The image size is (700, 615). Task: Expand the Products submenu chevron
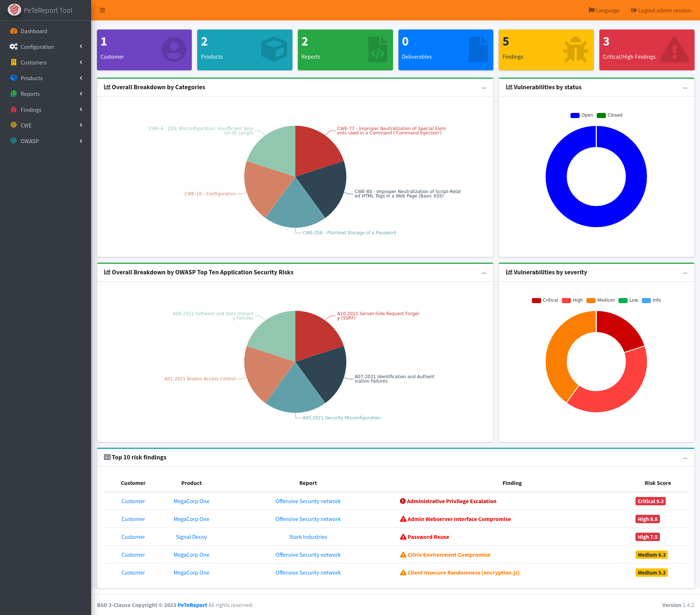pos(81,78)
